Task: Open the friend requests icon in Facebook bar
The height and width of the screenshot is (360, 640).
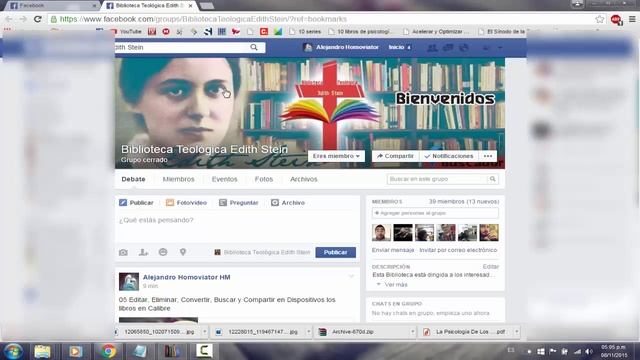Action: point(432,48)
